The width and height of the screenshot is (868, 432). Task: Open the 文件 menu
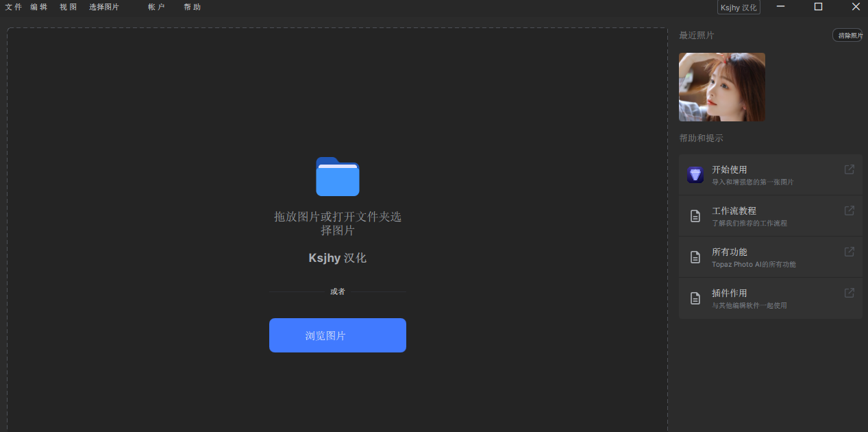point(13,7)
